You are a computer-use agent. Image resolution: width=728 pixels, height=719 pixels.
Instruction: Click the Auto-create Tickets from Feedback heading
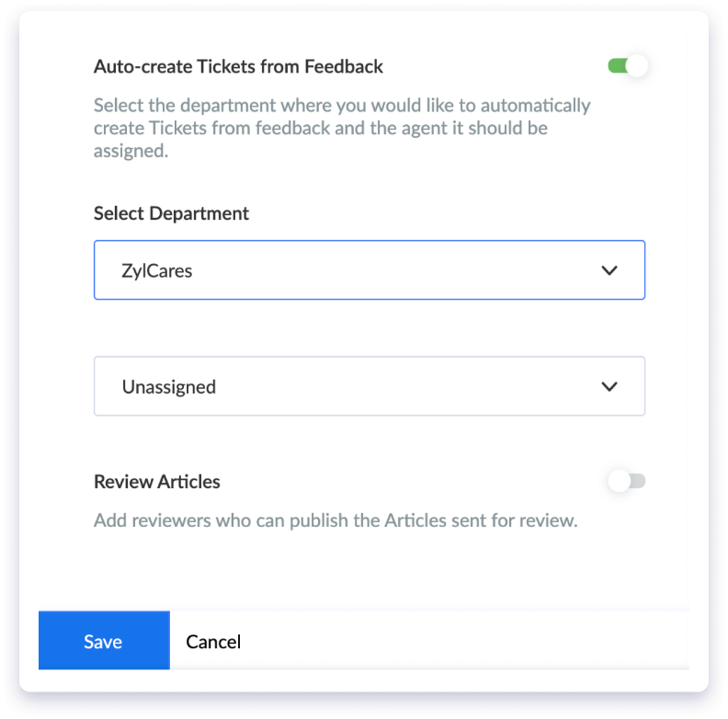point(238,66)
